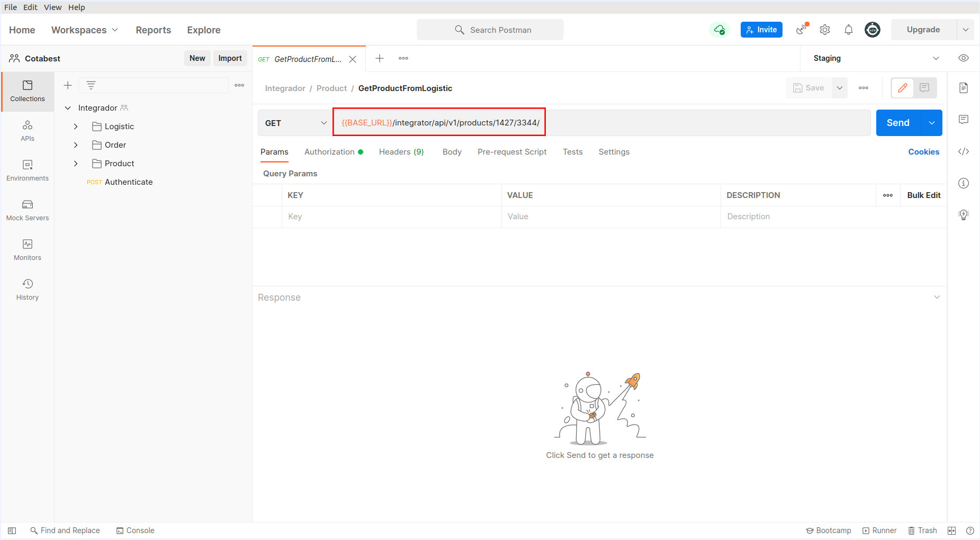The image size is (980, 540).
Task: Click the environment quick look eye icon
Action: 964,58
